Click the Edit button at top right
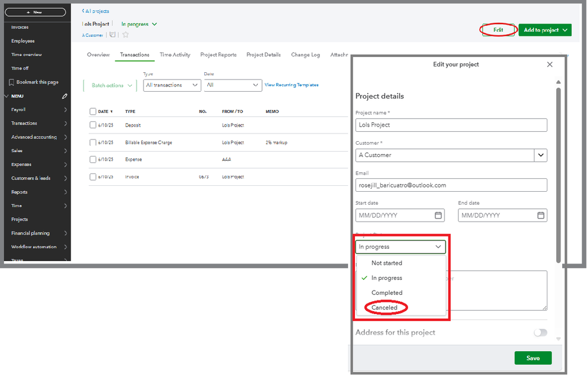588x377 pixels. pyautogui.click(x=498, y=30)
